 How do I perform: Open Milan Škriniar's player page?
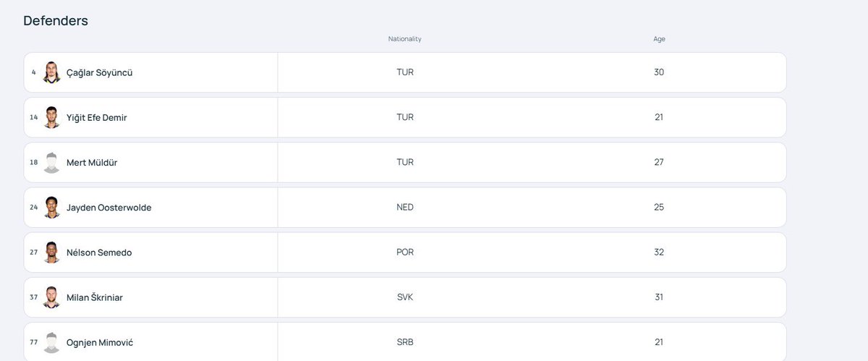95,297
